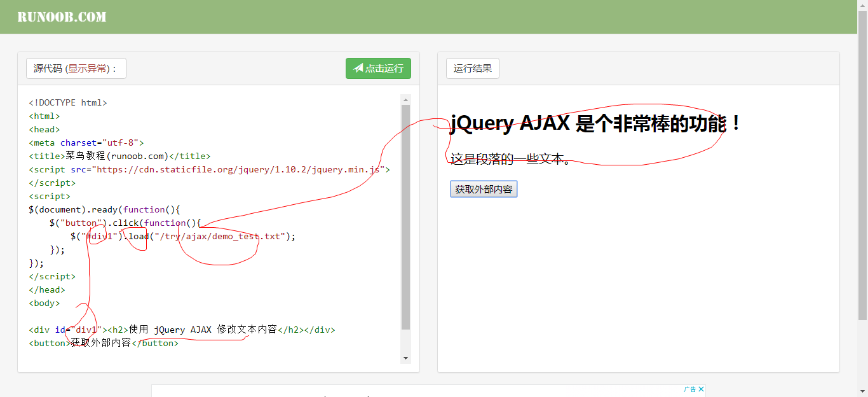Click the 广告 ad label
This screenshot has width=868, height=397.
click(690, 389)
